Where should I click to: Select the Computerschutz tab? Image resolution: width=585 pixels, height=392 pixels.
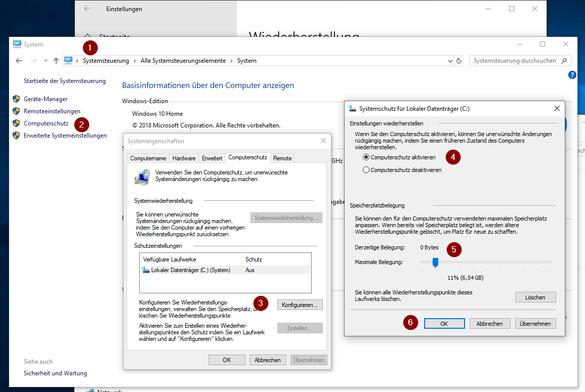pos(247,157)
